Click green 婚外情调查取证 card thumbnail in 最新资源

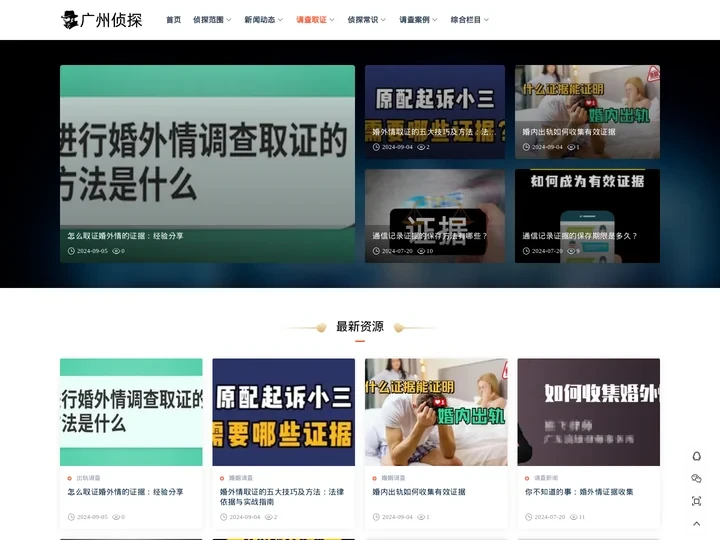[131, 412]
